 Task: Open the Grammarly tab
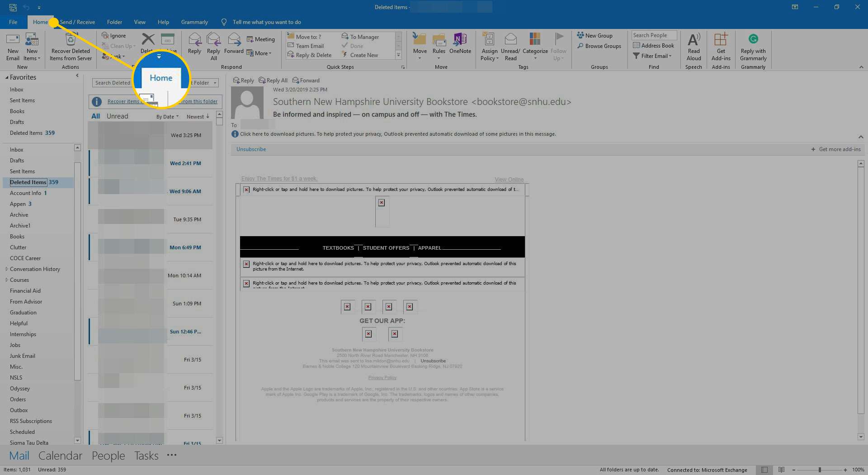click(194, 22)
